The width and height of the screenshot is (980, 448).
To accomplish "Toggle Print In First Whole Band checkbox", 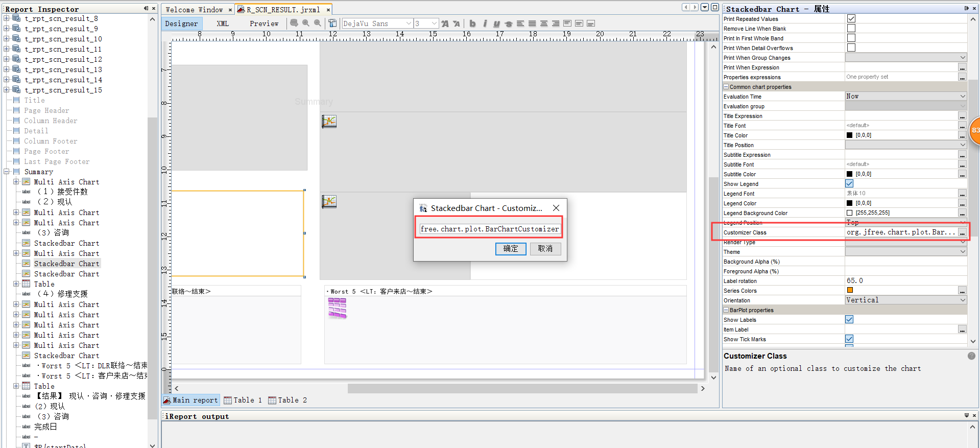I will (851, 38).
